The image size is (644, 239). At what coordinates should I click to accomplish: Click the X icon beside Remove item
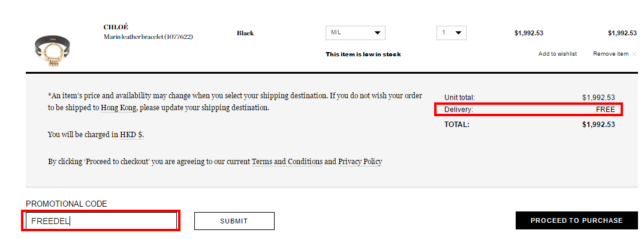tap(634, 54)
